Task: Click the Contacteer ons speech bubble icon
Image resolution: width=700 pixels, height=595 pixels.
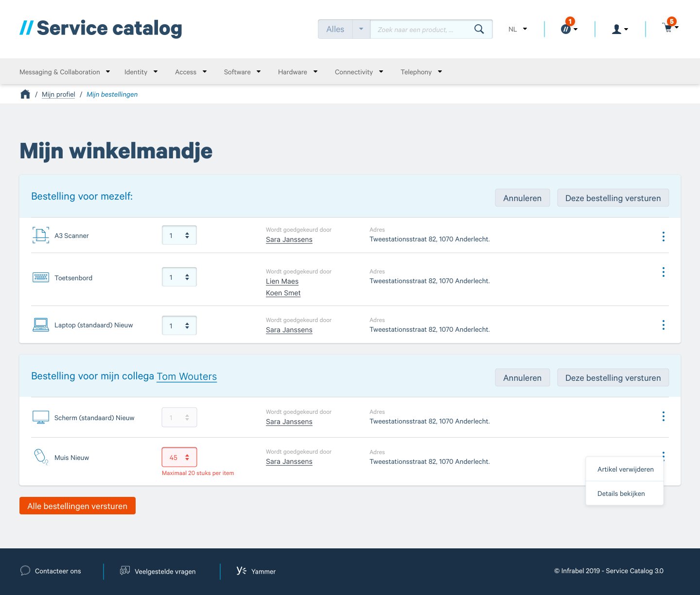Action: [25, 571]
